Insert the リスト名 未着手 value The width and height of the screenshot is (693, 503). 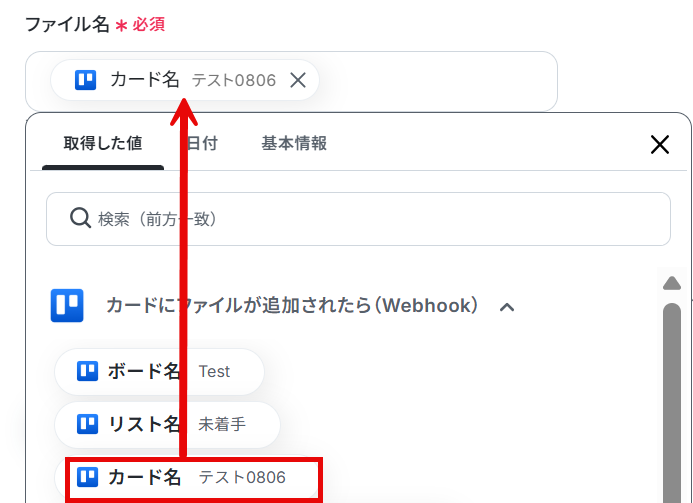coord(167,424)
